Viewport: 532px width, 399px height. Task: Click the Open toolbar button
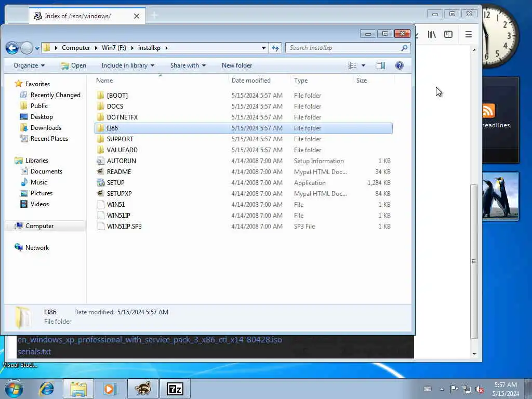coord(74,65)
